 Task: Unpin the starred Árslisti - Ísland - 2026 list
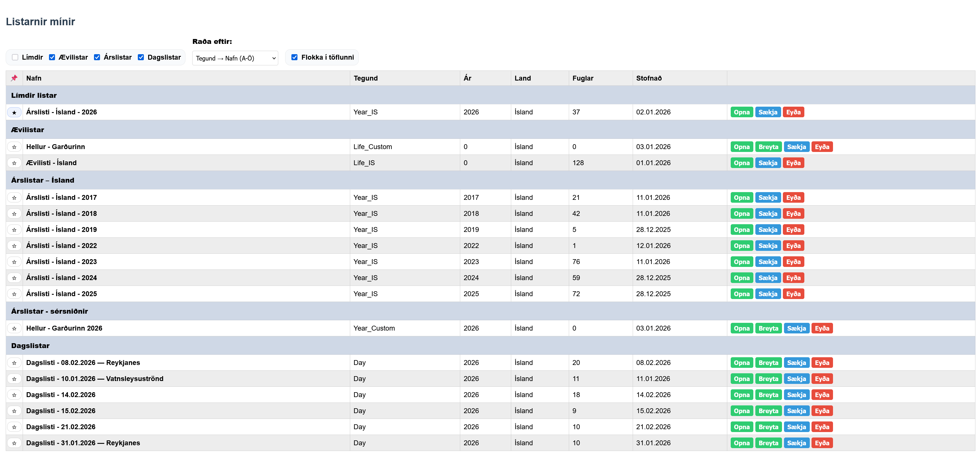14,112
